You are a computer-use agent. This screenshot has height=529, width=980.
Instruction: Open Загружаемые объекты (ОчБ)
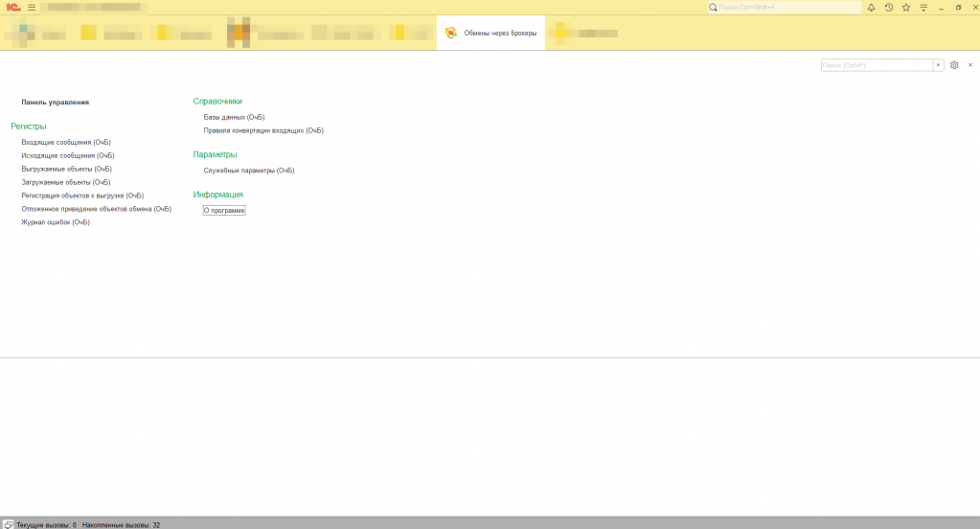(x=66, y=182)
